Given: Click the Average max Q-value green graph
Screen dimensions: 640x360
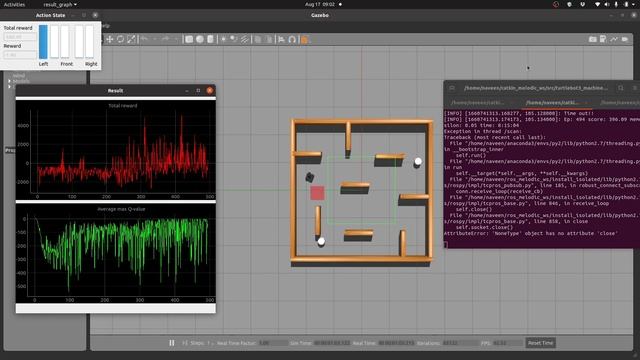Looking at the screenshot, I should click(116, 253).
